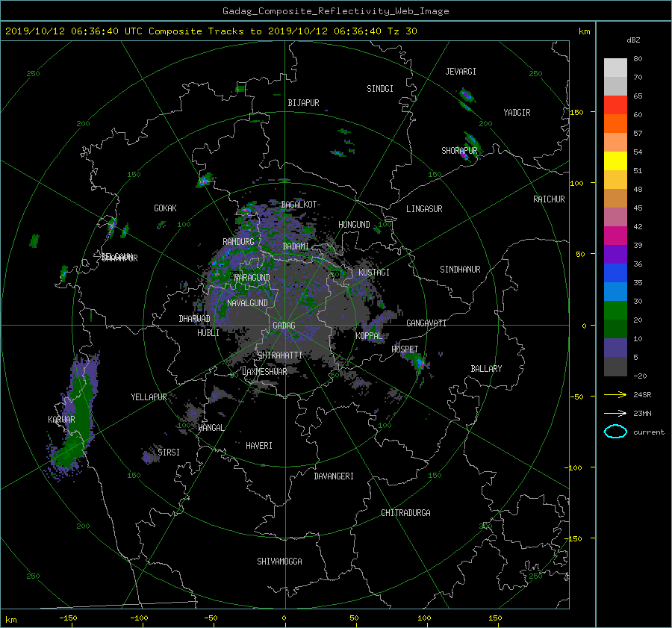Click the RAICHUR place label
Viewport: 672px width, 628px height.
coord(549,199)
